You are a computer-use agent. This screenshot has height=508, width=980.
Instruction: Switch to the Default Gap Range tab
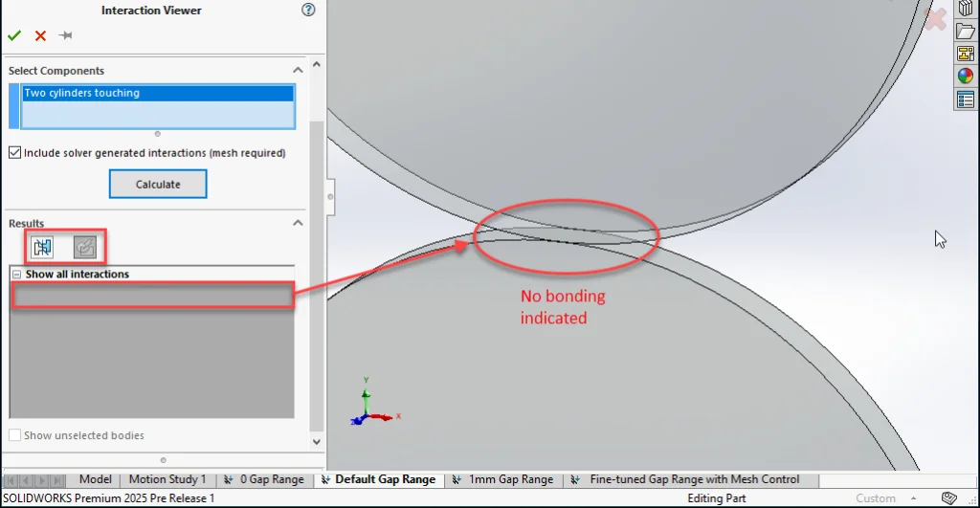[x=378, y=479]
